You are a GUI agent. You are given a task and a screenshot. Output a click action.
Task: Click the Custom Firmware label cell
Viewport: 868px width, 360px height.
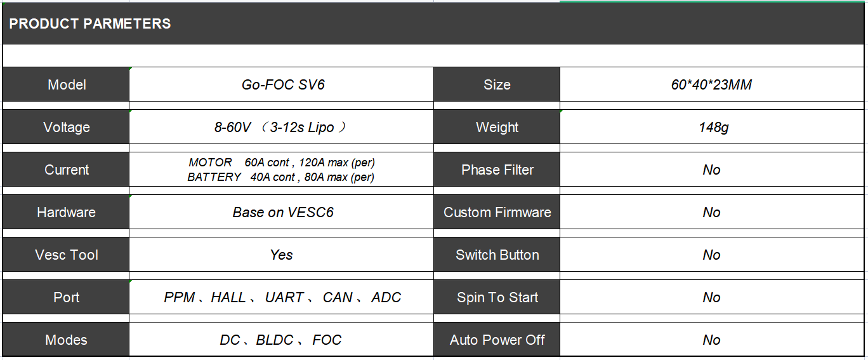coord(497,213)
